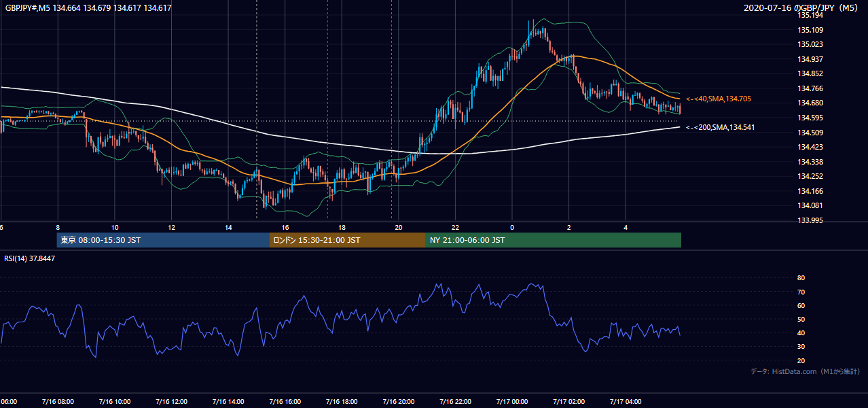
Task: Click the 7/16 16:00 time axis label
Action: [x=284, y=402]
